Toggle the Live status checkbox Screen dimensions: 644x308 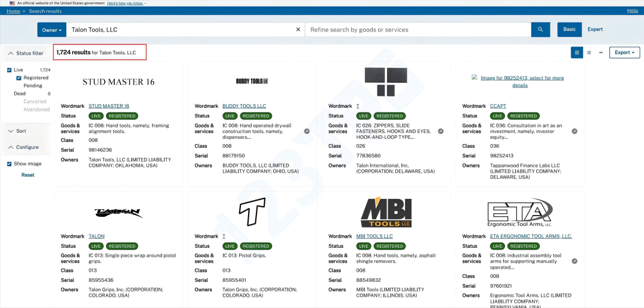(x=10, y=70)
